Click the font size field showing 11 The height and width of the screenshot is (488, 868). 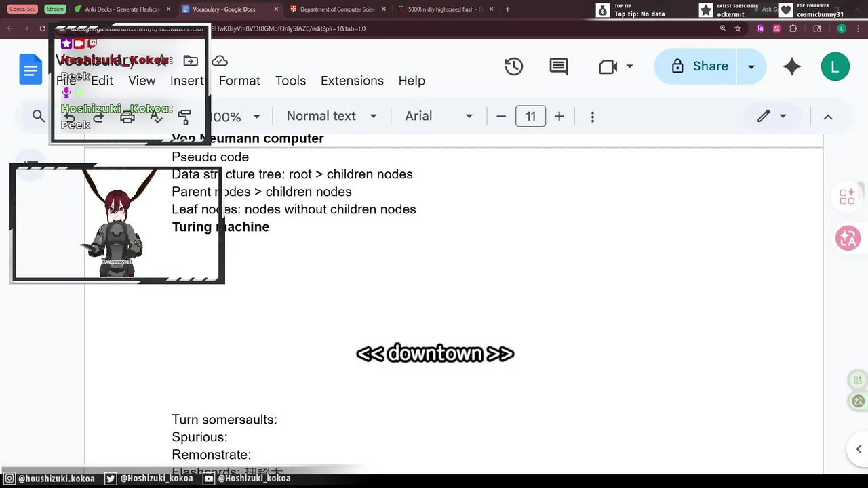(x=530, y=117)
